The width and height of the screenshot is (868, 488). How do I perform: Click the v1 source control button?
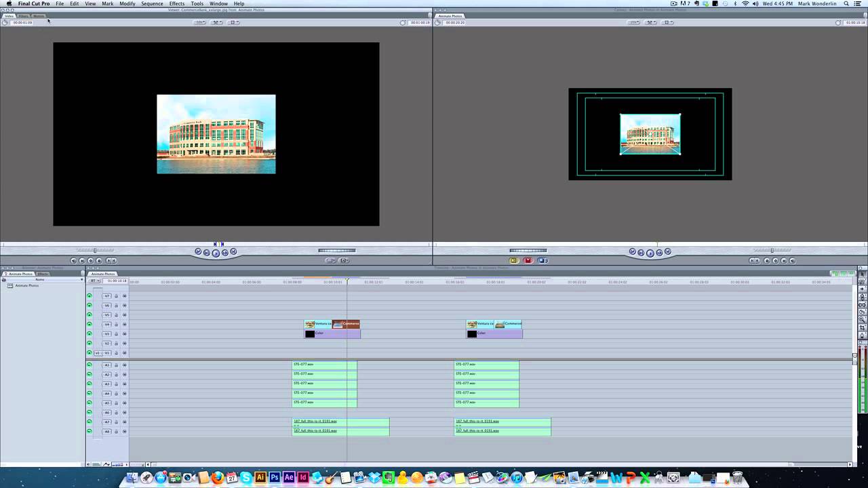(98, 353)
